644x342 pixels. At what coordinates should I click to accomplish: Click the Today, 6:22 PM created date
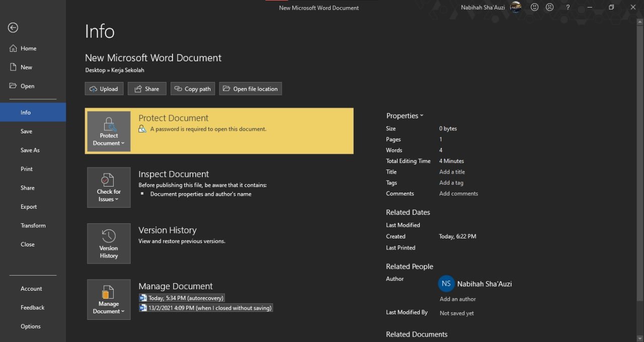point(457,236)
